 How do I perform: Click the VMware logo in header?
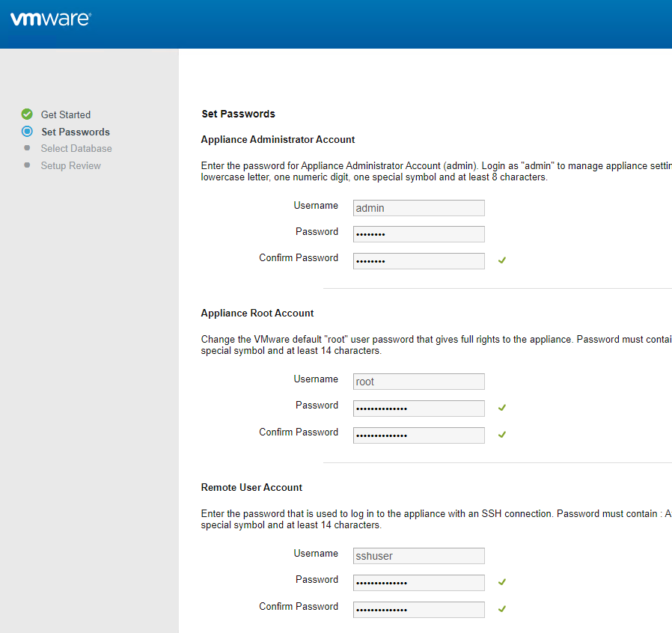tap(51, 19)
